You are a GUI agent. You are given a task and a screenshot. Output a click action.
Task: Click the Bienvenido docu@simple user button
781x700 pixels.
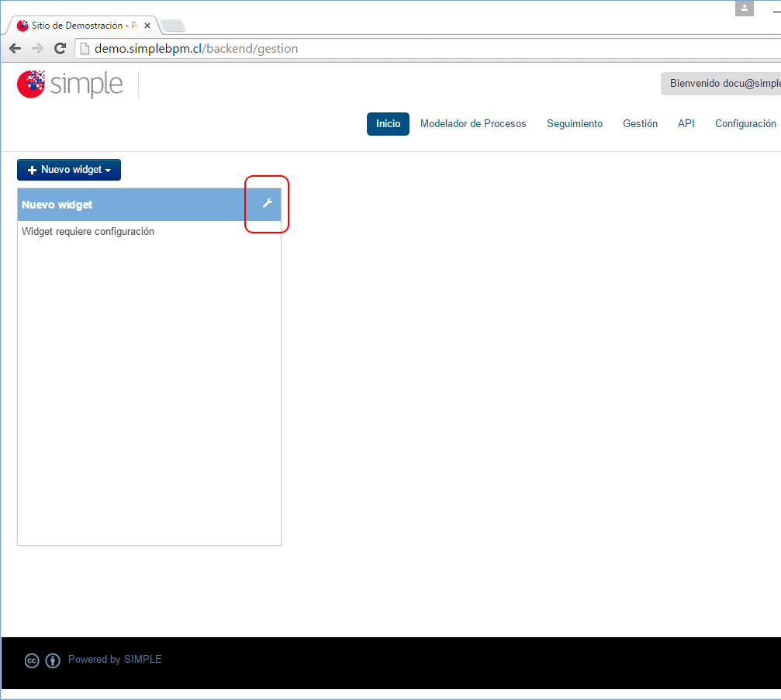coord(721,84)
